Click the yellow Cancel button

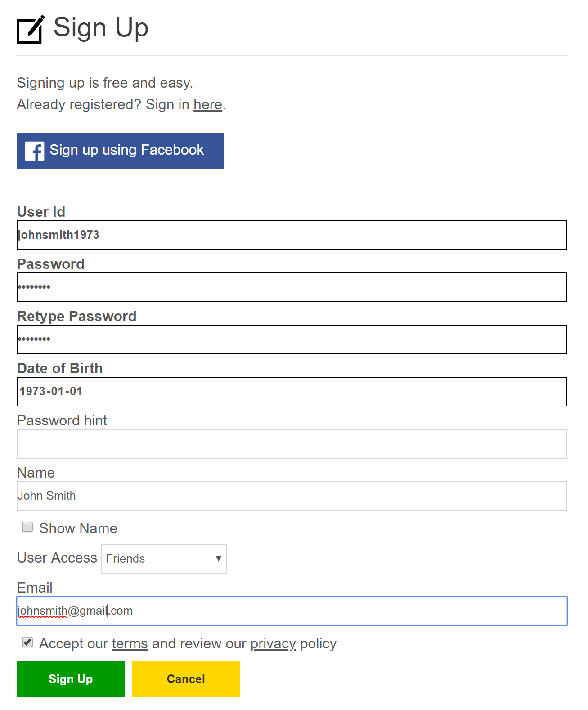coord(186,679)
